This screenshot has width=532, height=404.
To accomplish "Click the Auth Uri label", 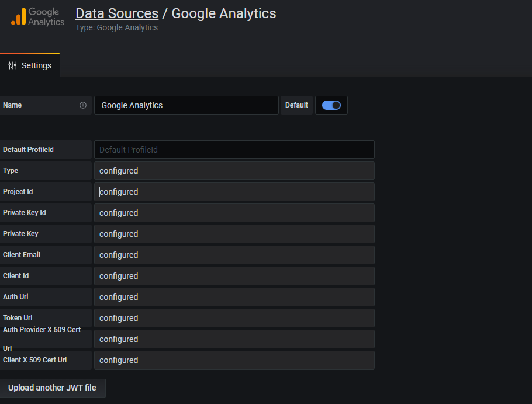I will coord(16,297).
